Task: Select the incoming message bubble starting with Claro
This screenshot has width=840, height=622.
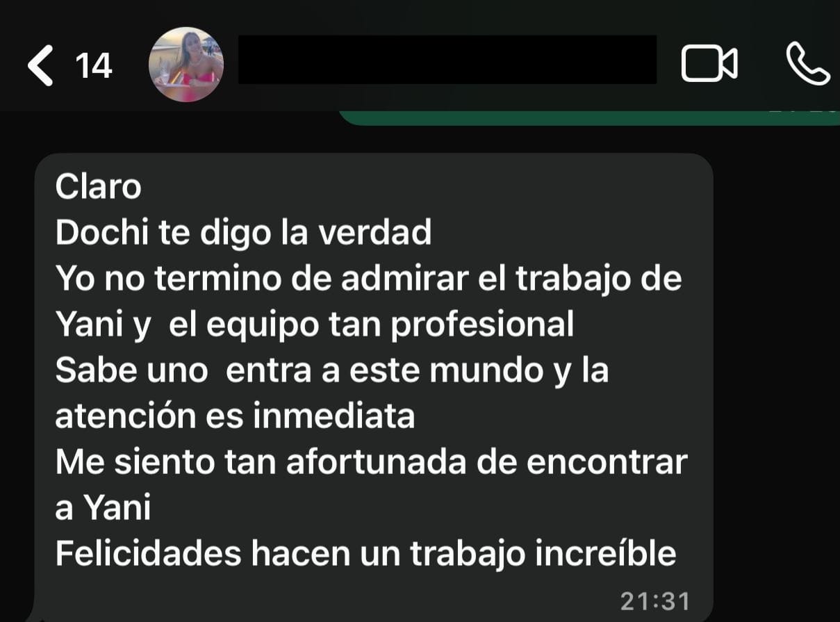Action: click(374, 388)
